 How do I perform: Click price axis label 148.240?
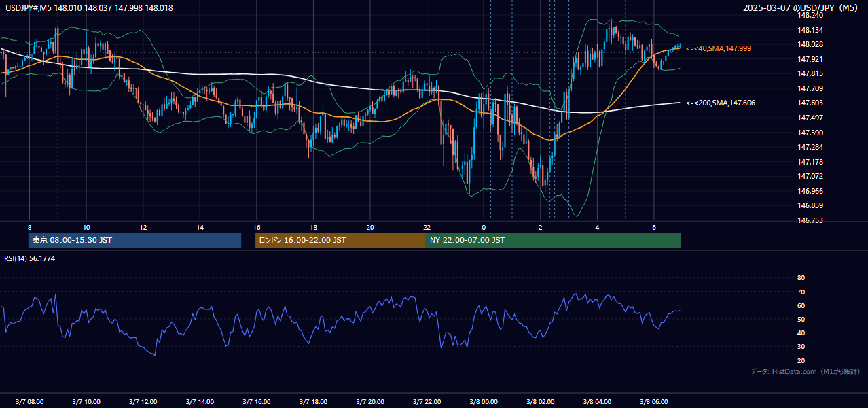(x=811, y=15)
